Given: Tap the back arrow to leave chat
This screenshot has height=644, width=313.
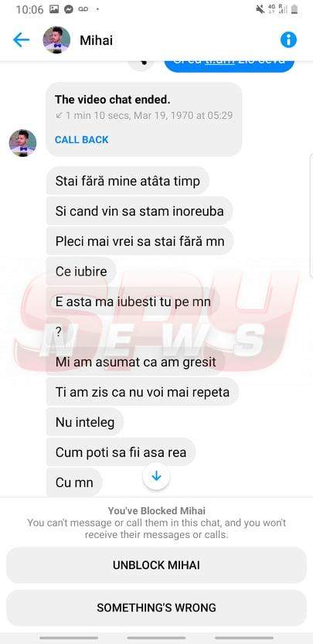Looking at the screenshot, I should coord(21,40).
